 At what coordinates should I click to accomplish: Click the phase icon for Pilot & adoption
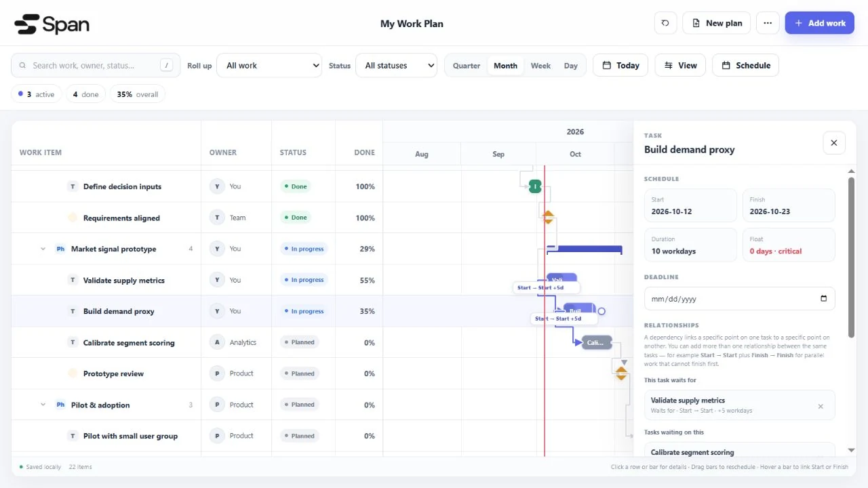tap(60, 405)
